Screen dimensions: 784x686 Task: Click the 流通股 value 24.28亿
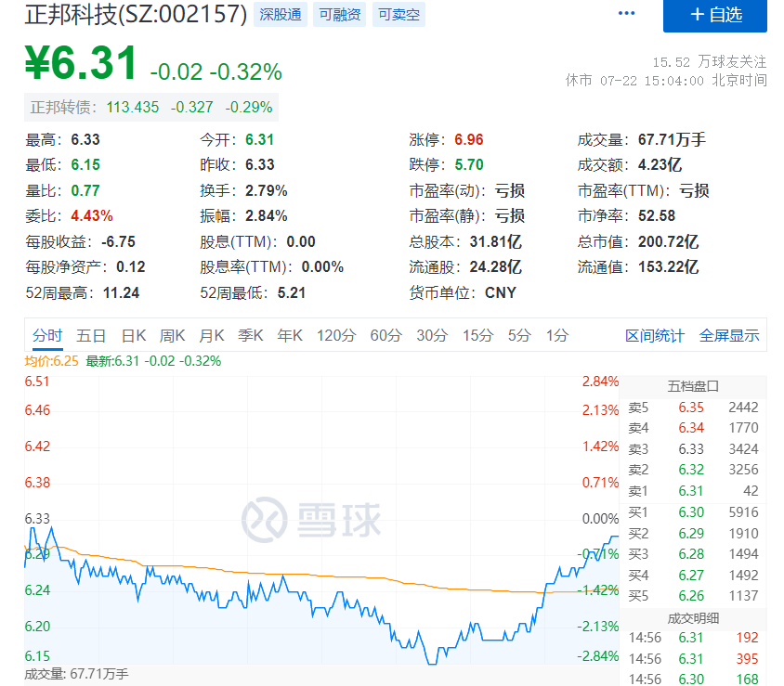click(x=496, y=266)
